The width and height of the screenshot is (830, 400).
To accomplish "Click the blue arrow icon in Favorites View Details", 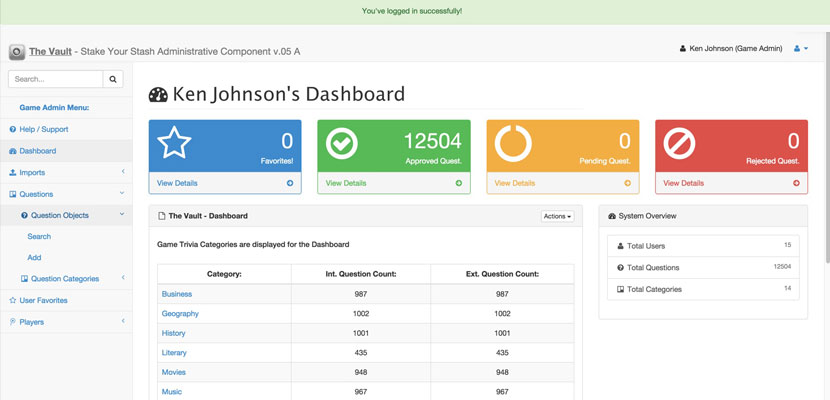I will tap(290, 183).
